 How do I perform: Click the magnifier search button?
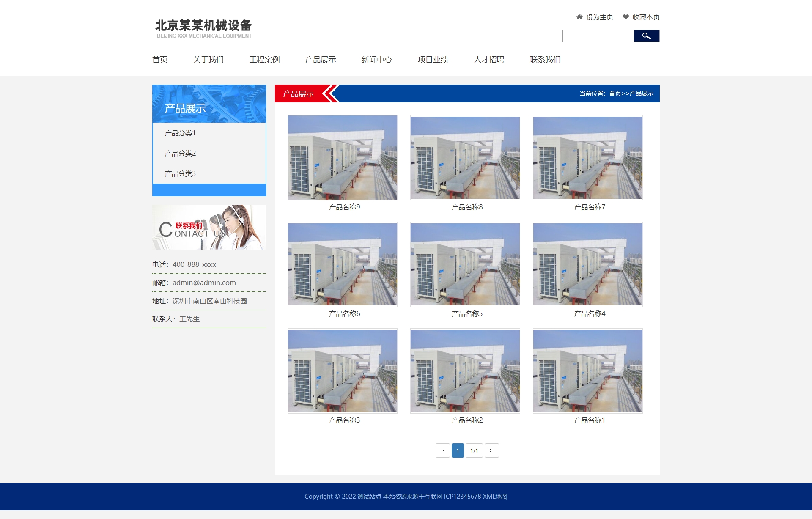pyautogui.click(x=646, y=36)
